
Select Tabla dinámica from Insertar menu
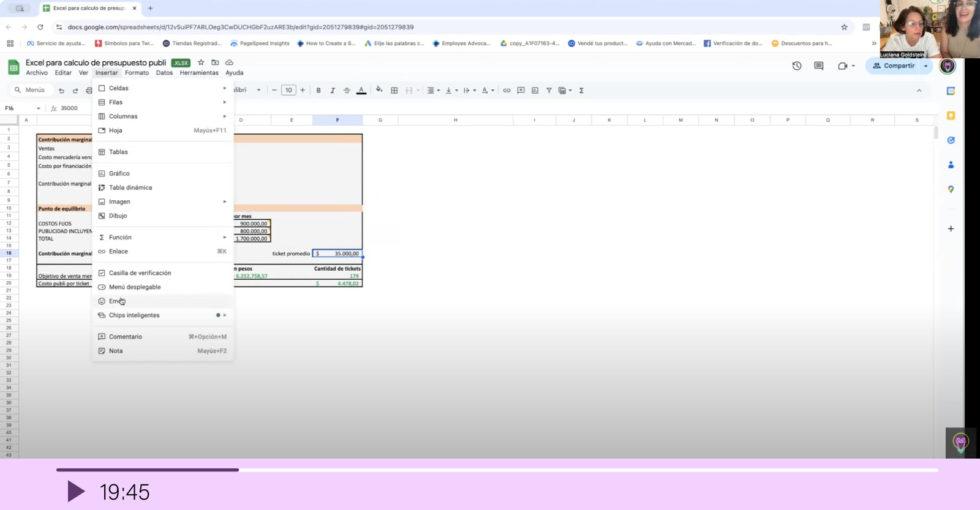click(x=130, y=187)
